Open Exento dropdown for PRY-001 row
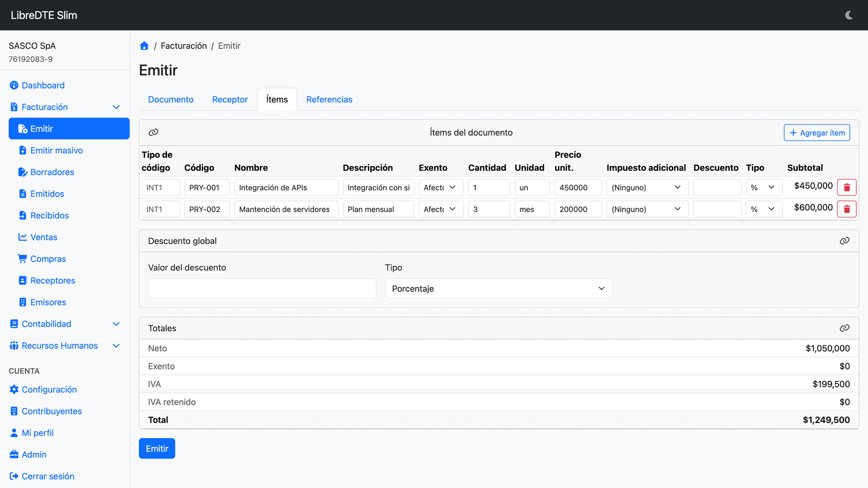 441,187
